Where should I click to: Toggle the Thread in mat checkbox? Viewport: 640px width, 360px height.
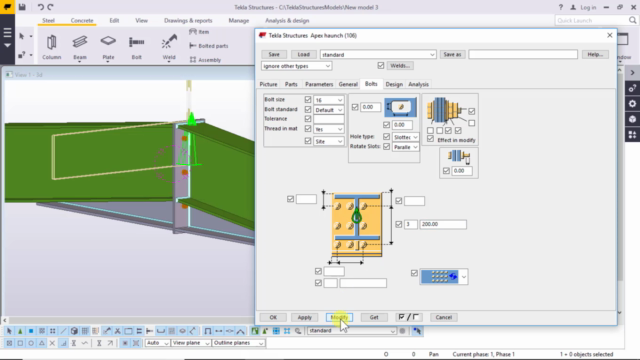tap(308, 129)
